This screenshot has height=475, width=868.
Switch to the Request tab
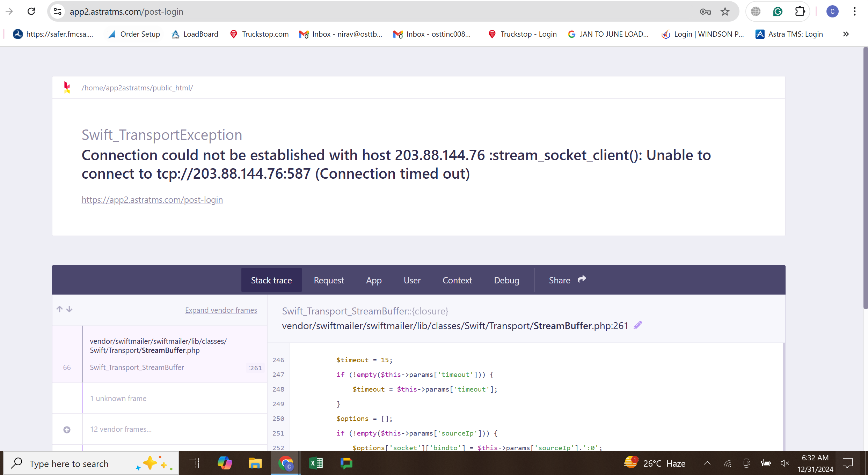329,280
